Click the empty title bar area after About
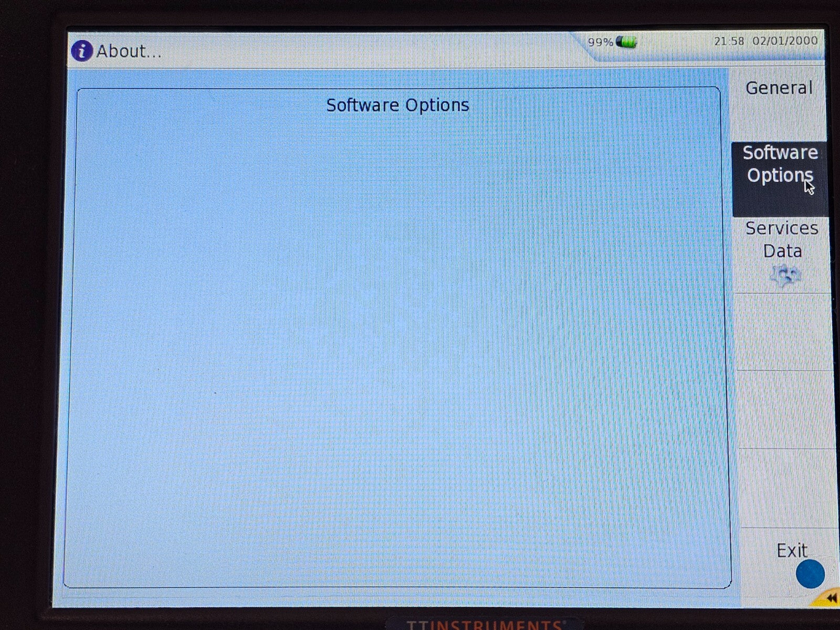Viewport: 840px width, 630px height. 367,51
